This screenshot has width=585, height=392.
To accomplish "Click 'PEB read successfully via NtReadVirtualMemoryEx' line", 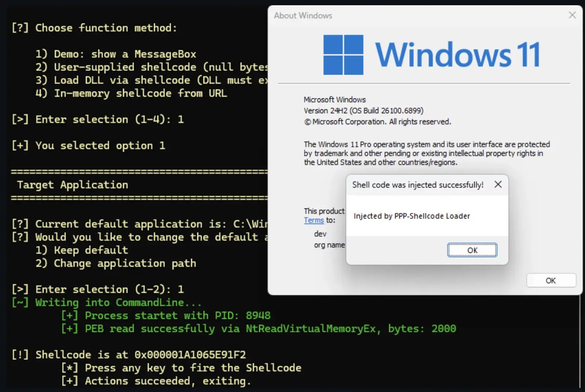I will tap(258, 329).
